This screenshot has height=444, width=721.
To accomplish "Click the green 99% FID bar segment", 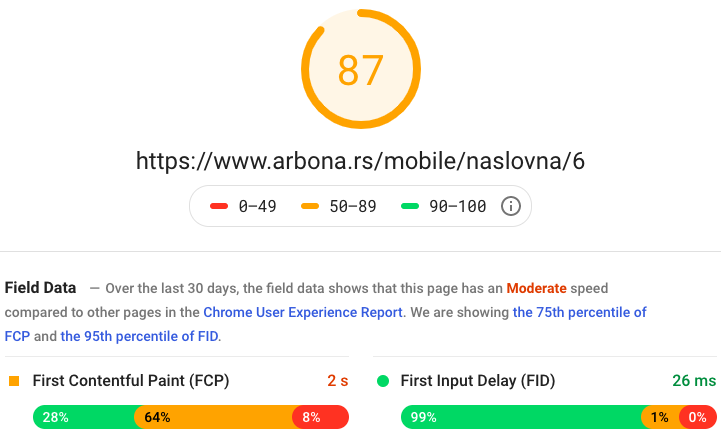I will pyautogui.click(x=522, y=417).
